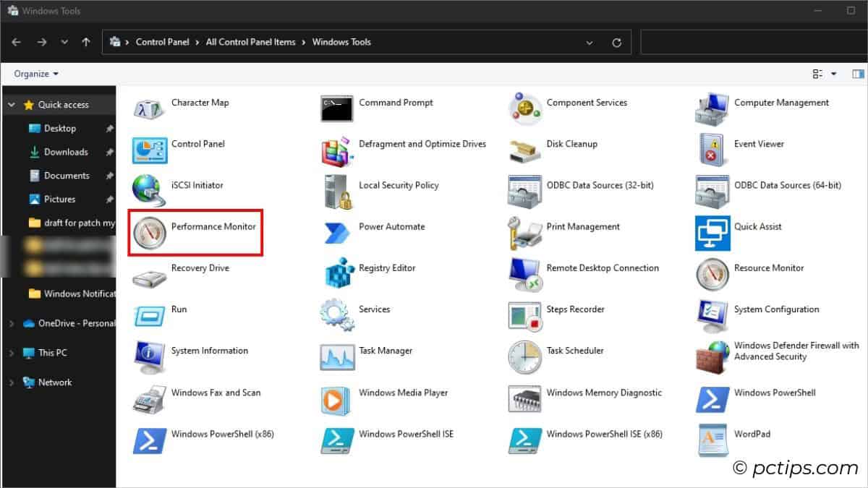Launch Quick Assist icon
Image resolution: width=868 pixels, height=488 pixels.
coord(712,233)
